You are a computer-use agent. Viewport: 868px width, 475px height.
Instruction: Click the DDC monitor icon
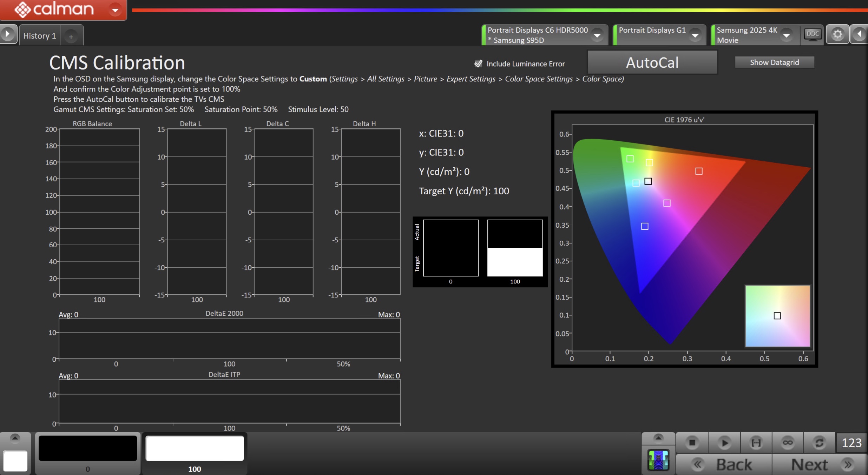tap(812, 34)
